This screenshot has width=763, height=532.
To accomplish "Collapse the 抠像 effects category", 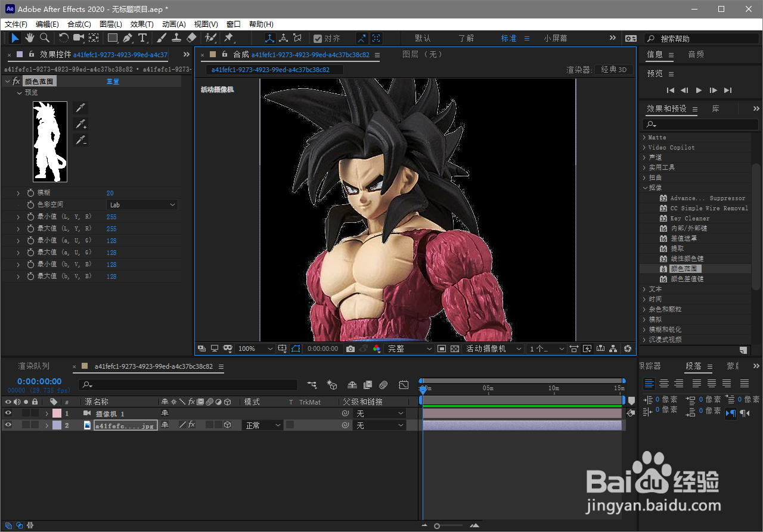I will (644, 188).
